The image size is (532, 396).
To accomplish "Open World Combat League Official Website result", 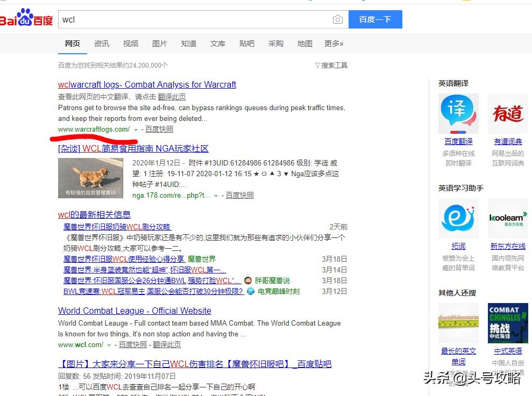I will pyautogui.click(x=134, y=311).
